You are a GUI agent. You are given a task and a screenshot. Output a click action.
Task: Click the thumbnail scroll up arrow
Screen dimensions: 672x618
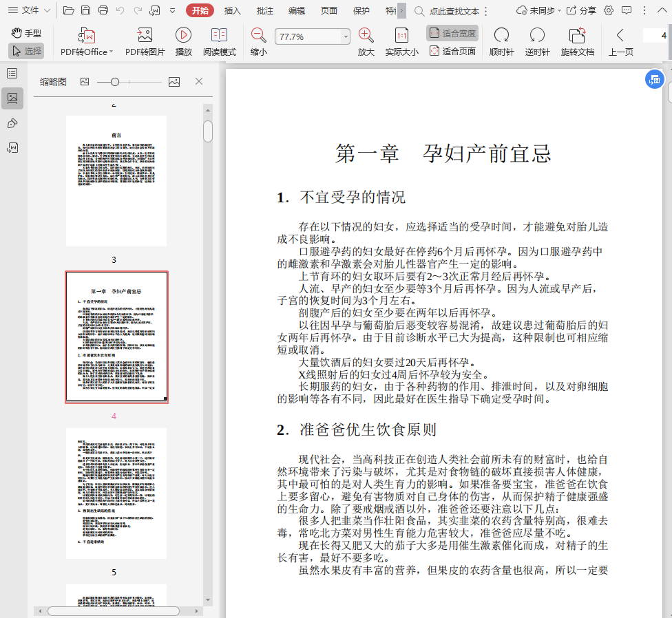208,110
